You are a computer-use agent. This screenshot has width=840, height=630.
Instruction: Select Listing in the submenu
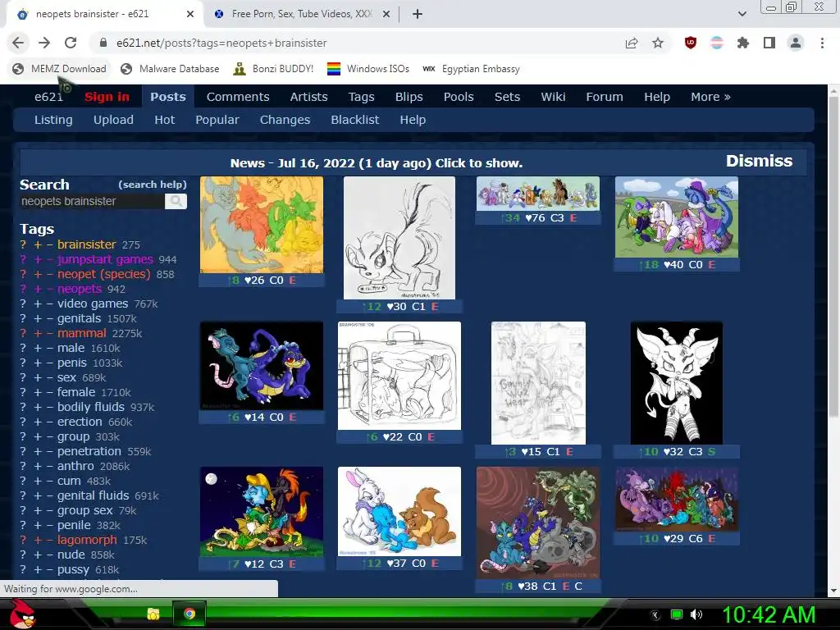[53, 120]
